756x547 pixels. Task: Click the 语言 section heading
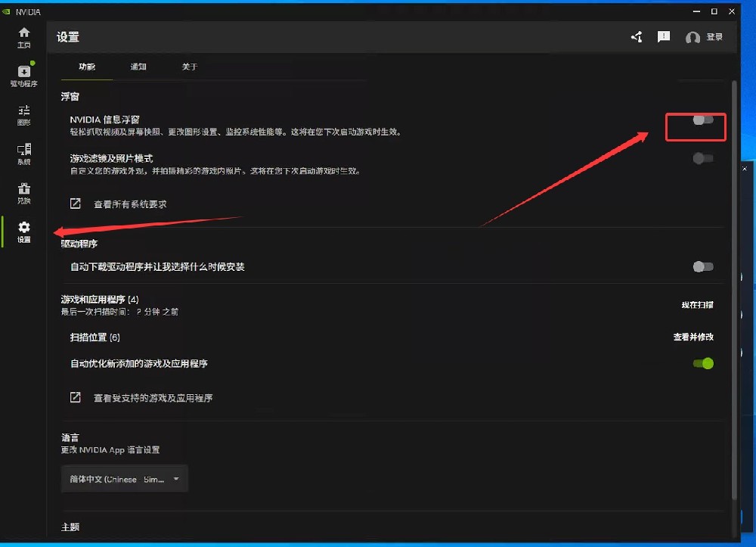(70, 437)
